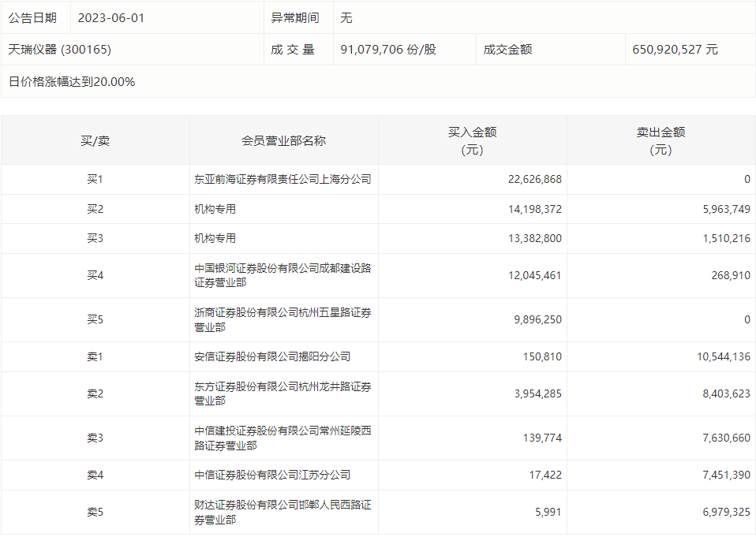756x537 pixels.
Task: Click sell amount 10,544,136
Action: coord(724,356)
